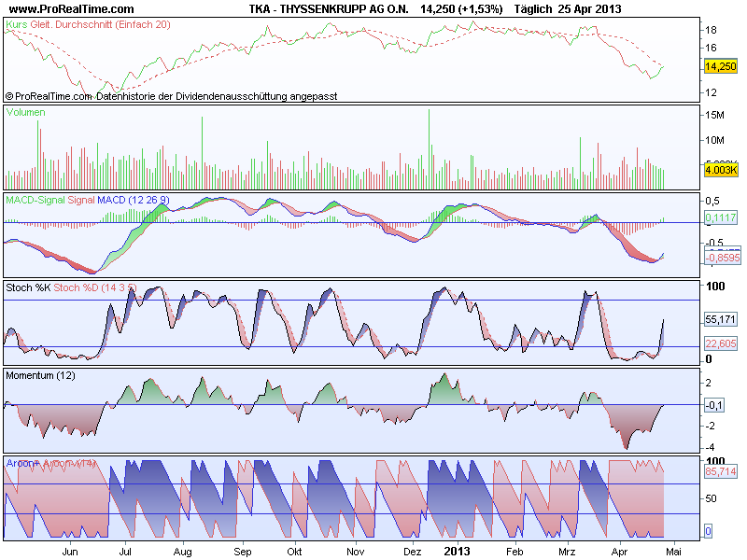Viewport: 747px width, 560px height.
Task: Click the 12 price axis label
Action: (711, 92)
